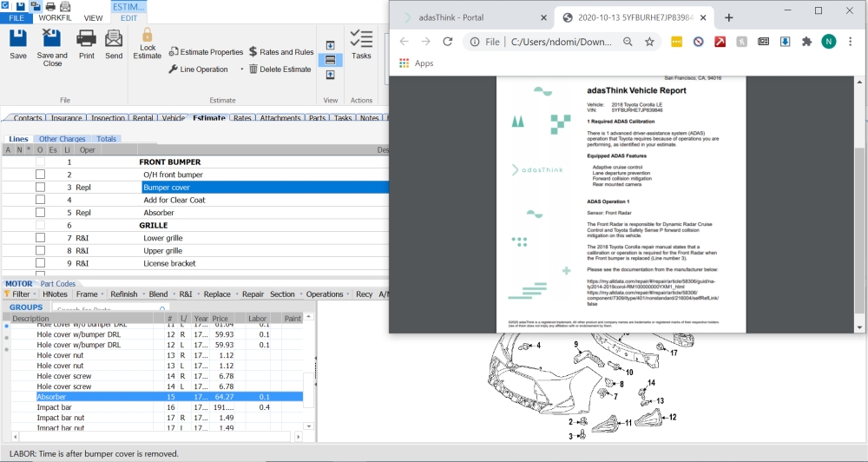This screenshot has height=462, width=868.
Task: Click the Tasks checklist icon
Action: point(361,39)
